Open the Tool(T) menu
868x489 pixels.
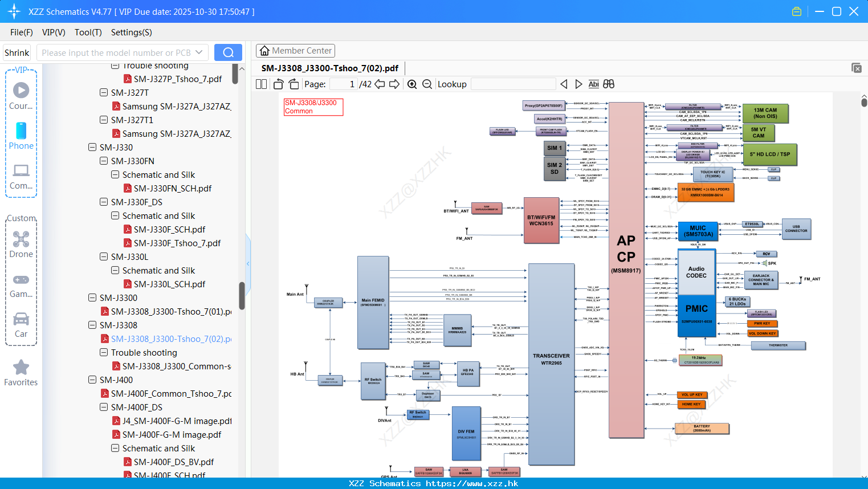(x=88, y=32)
